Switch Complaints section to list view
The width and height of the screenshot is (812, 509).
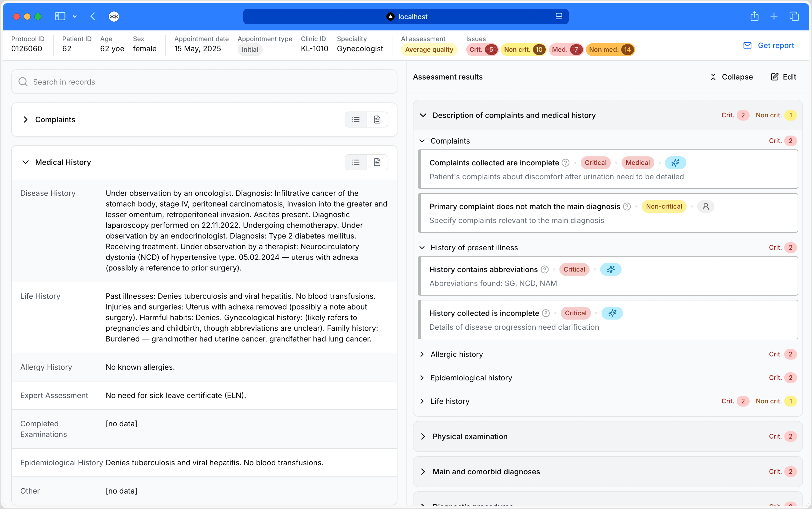(355, 119)
